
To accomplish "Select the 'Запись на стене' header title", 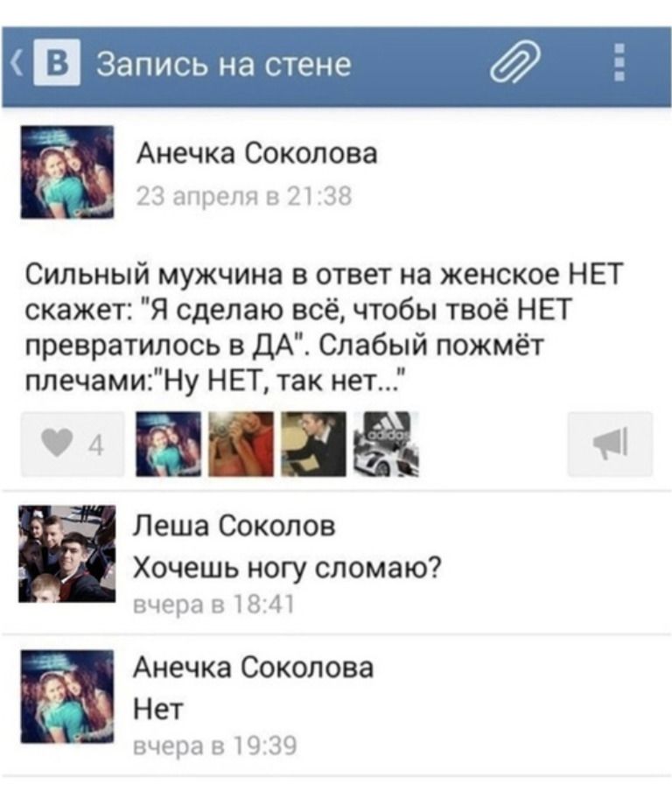I will 224,64.
